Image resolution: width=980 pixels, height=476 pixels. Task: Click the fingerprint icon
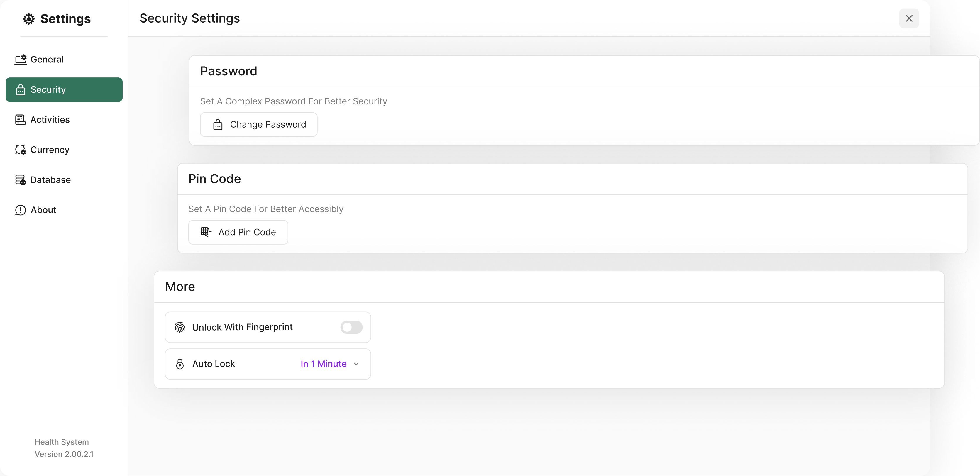click(180, 327)
